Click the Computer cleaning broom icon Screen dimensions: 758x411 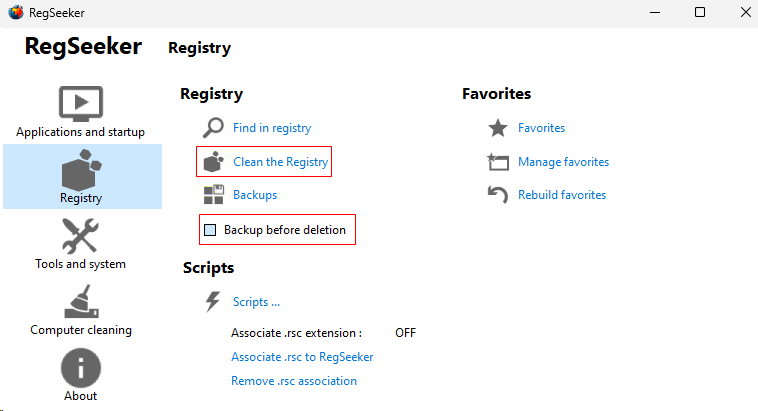point(80,301)
